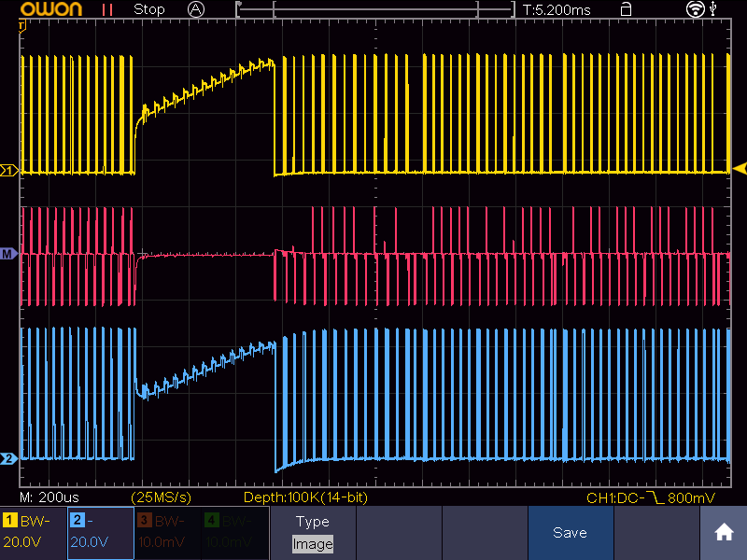This screenshot has width=747, height=560.
Task: Click the WiFi status icon
Action: click(x=695, y=9)
